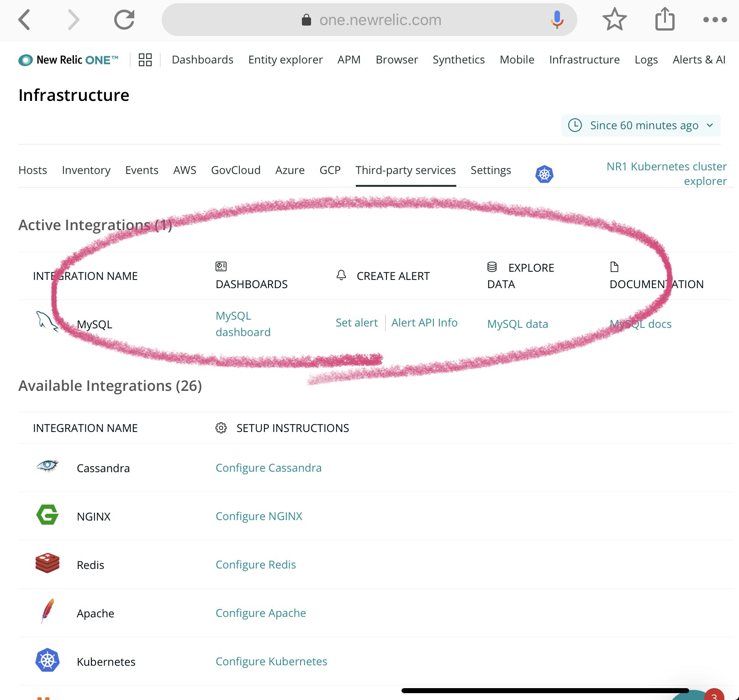Click the Available Integrations (26) heading

click(110, 386)
